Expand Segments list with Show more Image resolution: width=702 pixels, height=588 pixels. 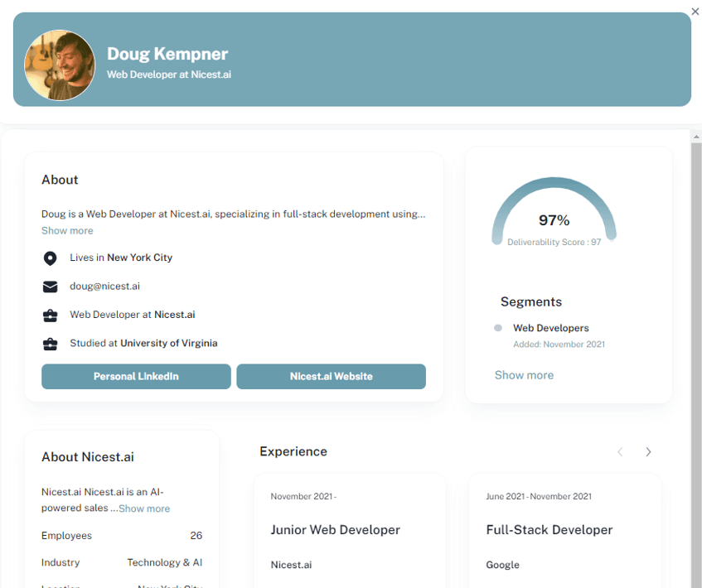point(524,375)
